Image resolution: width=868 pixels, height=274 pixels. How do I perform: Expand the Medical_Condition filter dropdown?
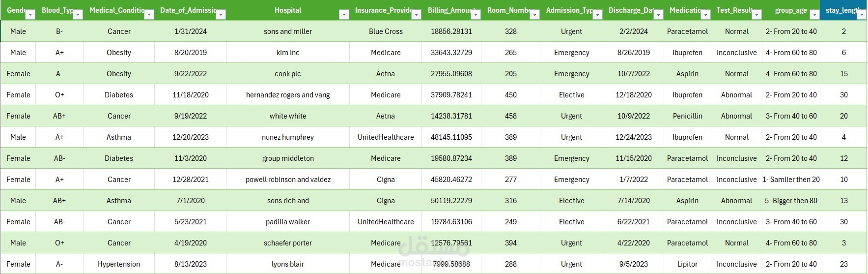pos(149,15)
